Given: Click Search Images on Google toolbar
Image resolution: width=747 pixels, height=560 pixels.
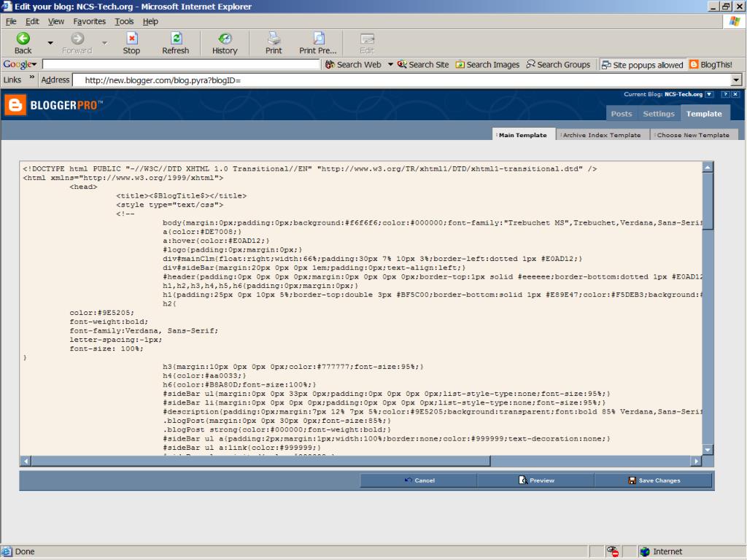Looking at the screenshot, I should click(487, 65).
